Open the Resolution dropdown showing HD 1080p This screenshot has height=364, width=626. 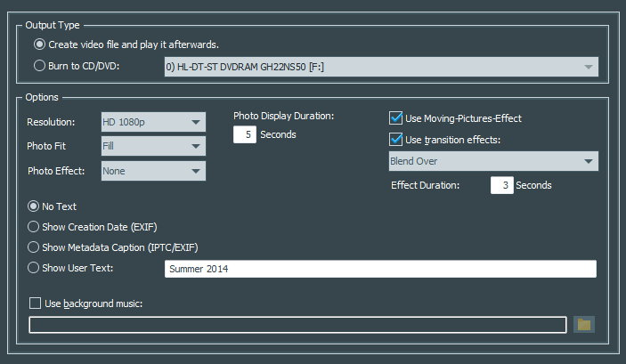153,122
